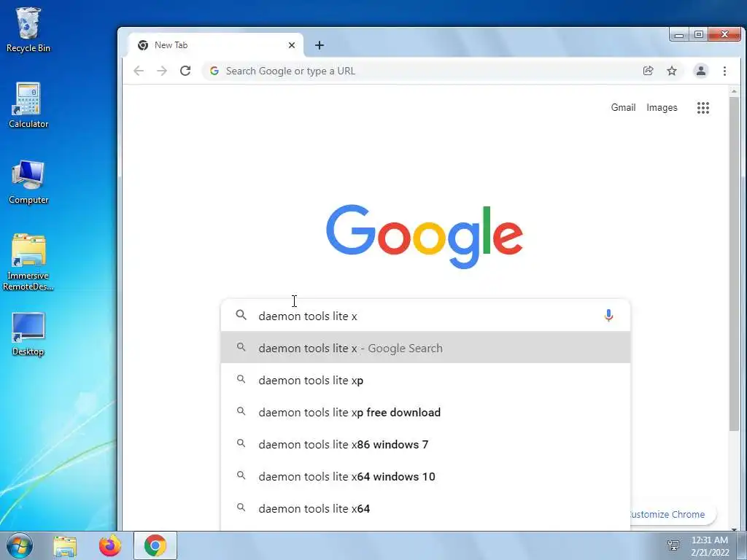
Task: Open the Chrome profile avatar menu
Action: pos(701,71)
